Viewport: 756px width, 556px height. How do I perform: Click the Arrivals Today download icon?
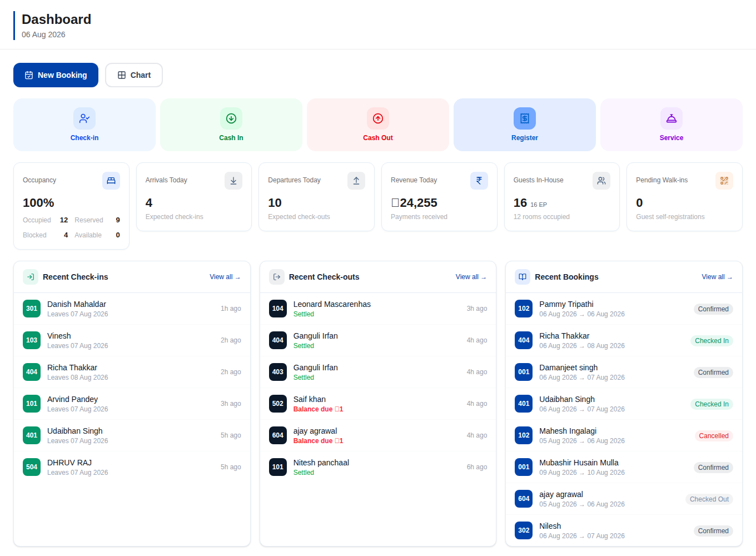coord(233,181)
